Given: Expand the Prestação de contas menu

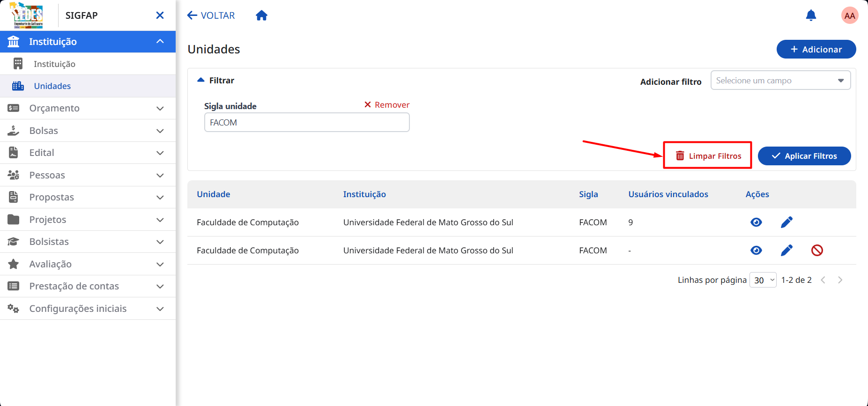Looking at the screenshot, I should coord(88,286).
